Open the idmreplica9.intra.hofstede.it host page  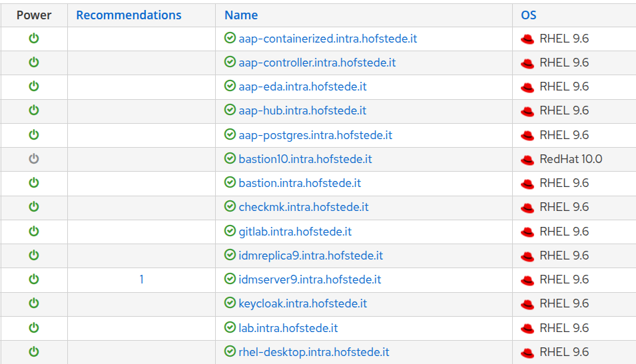coord(310,256)
